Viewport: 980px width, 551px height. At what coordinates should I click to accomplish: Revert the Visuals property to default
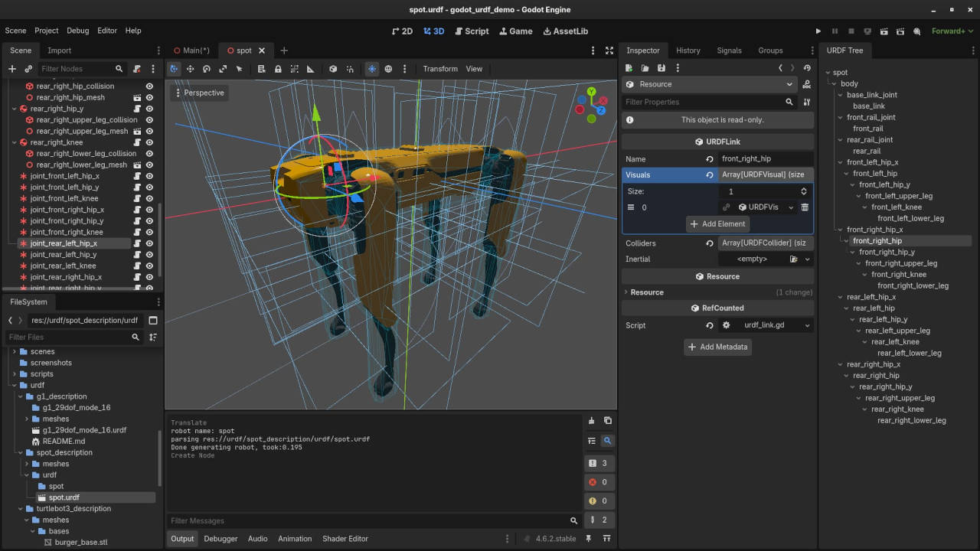tap(710, 175)
